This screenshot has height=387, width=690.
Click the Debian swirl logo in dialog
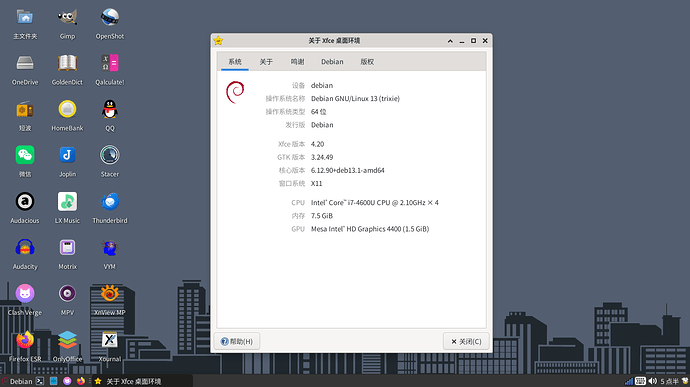[x=235, y=92]
